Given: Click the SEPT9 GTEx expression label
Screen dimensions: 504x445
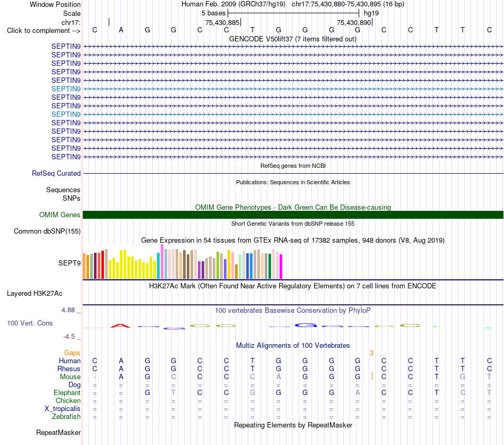Looking at the screenshot, I should point(69,263).
